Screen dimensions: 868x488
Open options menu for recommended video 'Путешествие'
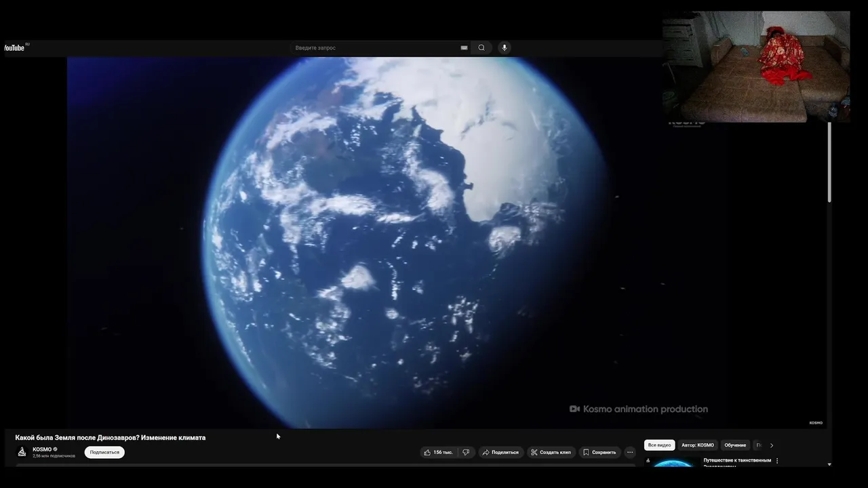(777, 461)
